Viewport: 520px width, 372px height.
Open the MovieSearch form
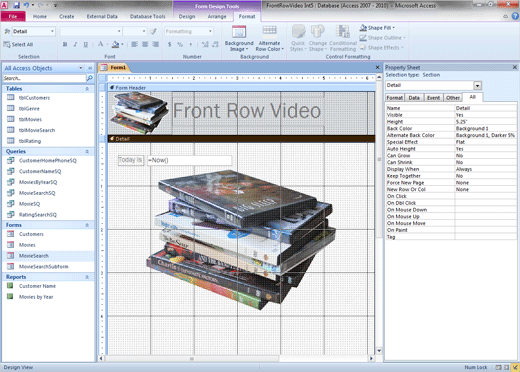(x=34, y=256)
